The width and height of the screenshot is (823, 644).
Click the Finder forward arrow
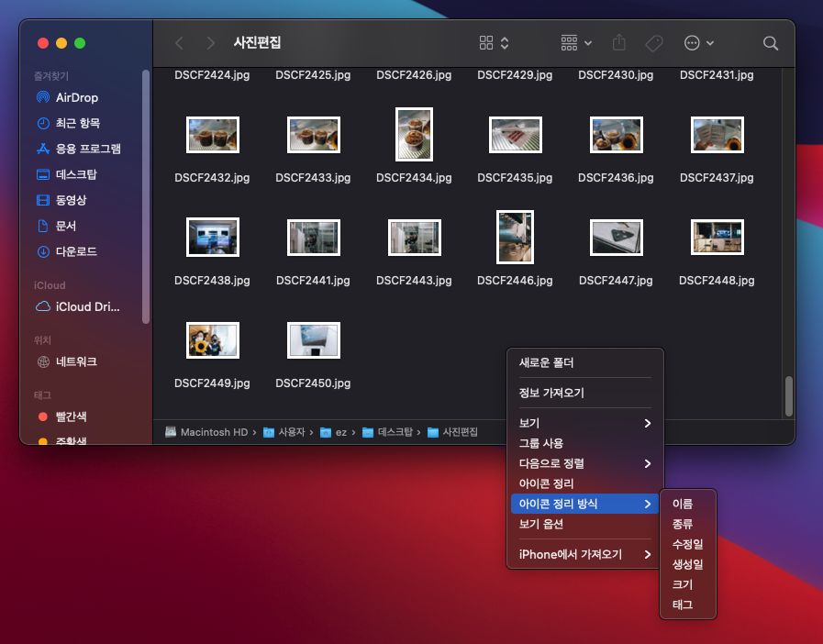coord(210,43)
